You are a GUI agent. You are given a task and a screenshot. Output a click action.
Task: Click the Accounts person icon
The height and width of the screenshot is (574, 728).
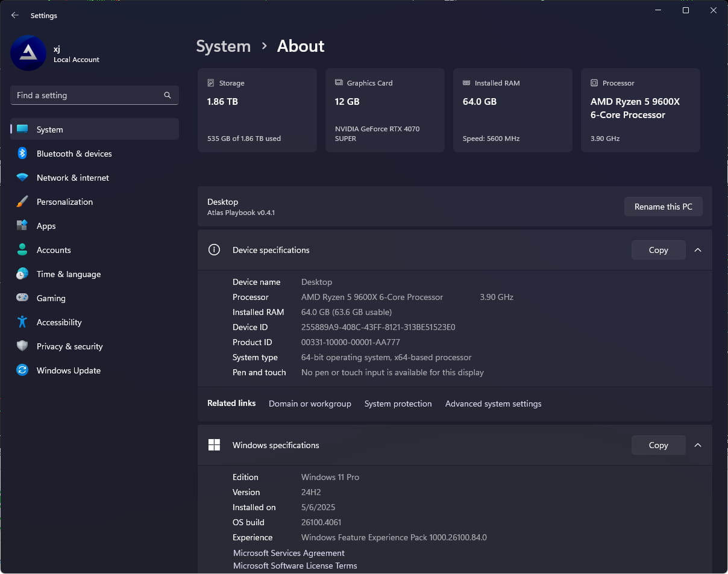22,249
